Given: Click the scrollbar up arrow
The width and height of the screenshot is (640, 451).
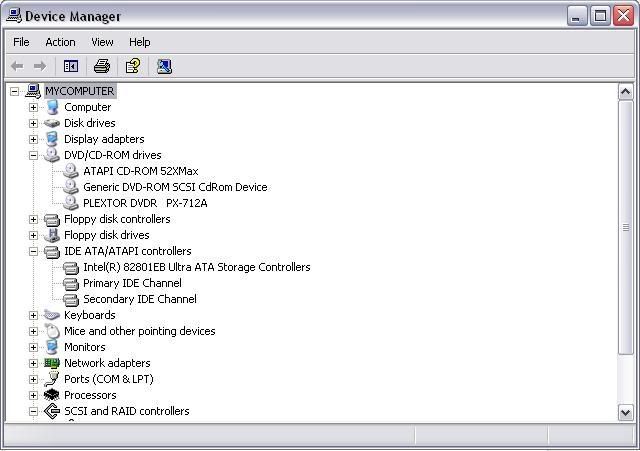Looking at the screenshot, I should click(x=625, y=92).
